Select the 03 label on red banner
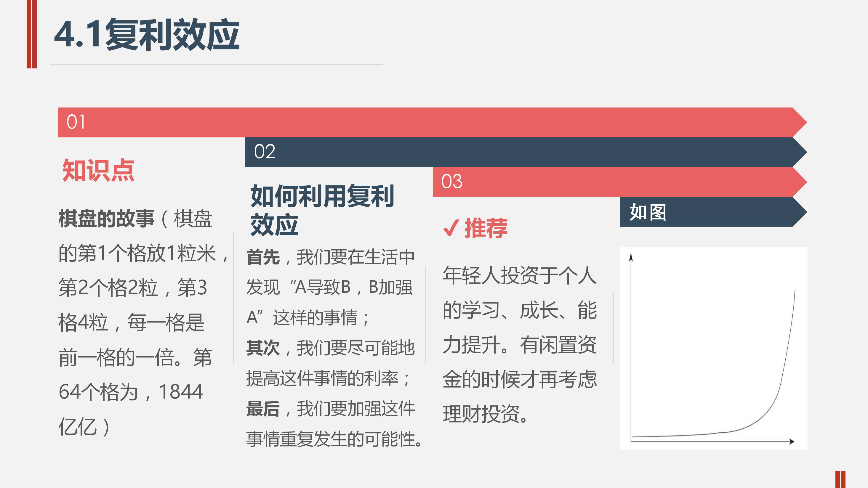 (x=452, y=182)
